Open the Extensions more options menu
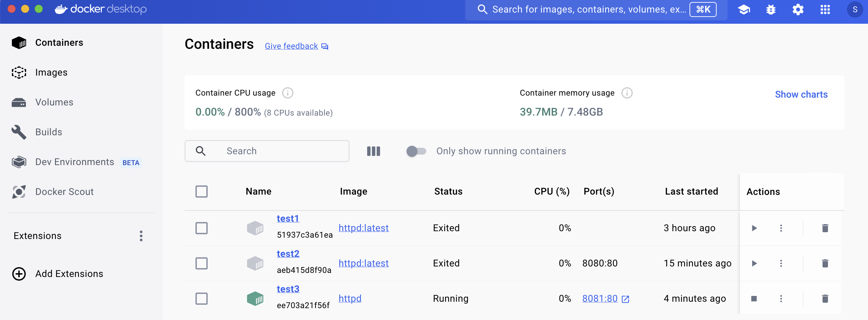868x320 pixels. coord(141,236)
